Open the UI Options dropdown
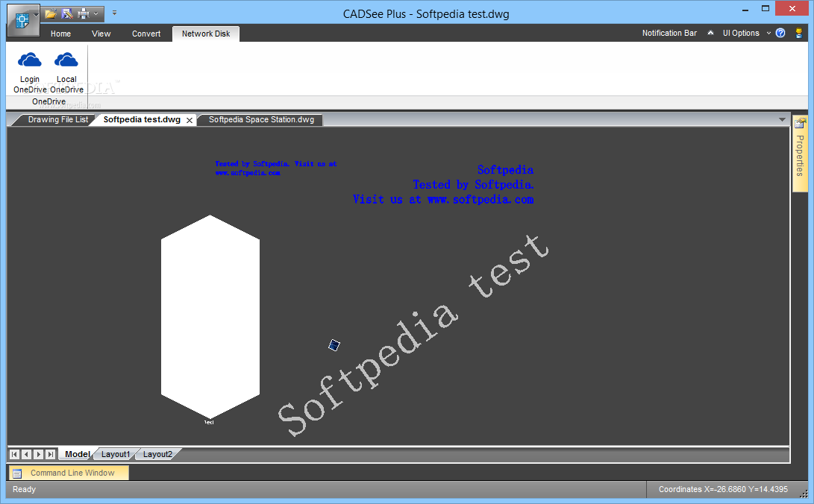Image resolution: width=814 pixels, height=504 pixels. (x=746, y=33)
